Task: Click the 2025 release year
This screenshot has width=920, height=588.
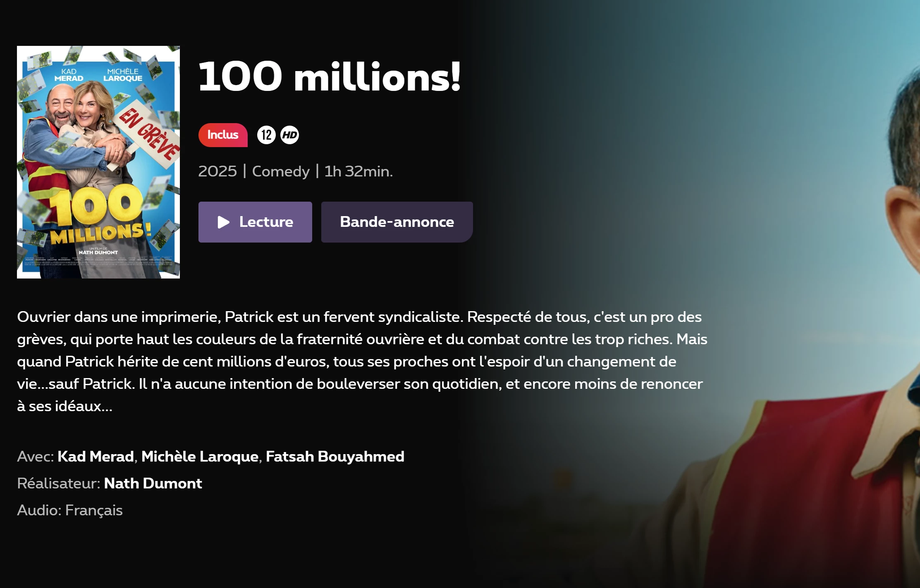Action: tap(217, 171)
